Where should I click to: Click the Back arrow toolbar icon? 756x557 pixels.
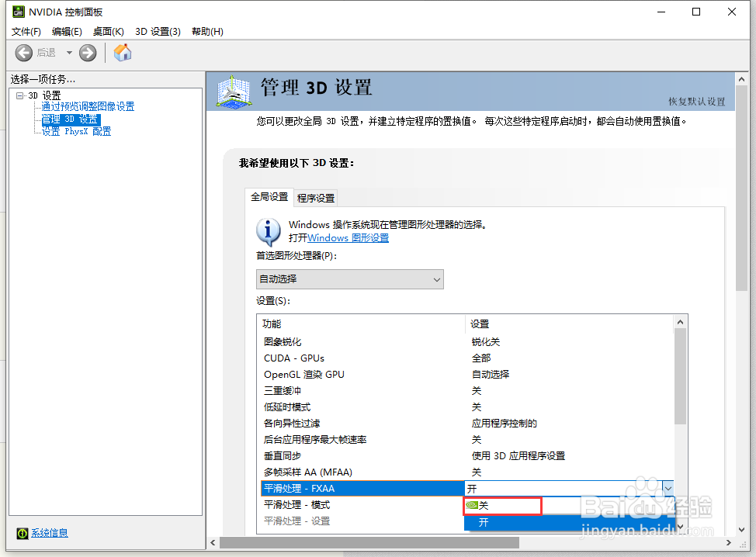coord(23,53)
